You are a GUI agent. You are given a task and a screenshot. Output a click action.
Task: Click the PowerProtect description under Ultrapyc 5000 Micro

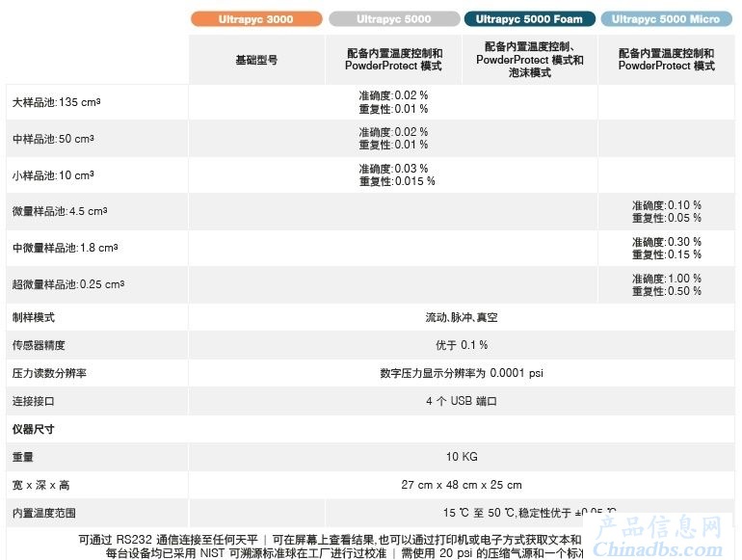[x=666, y=60]
